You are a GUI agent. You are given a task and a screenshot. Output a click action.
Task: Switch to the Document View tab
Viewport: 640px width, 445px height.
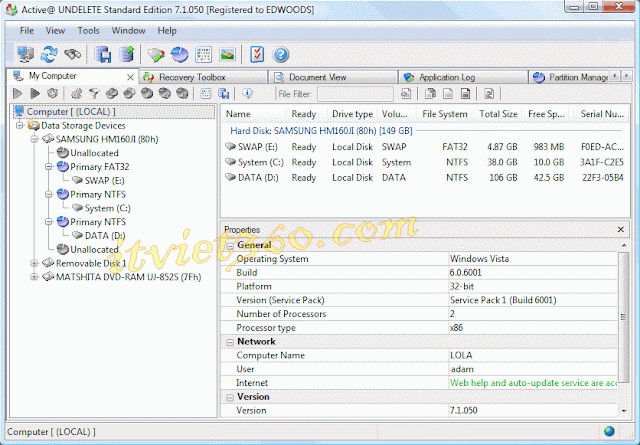(x=333, y=77)
